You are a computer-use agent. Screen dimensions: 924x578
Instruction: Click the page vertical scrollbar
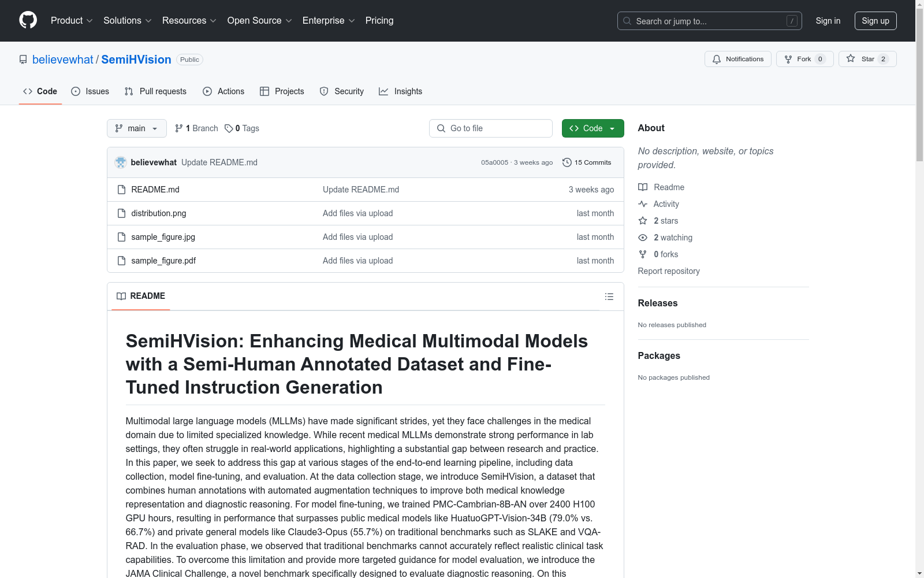919,289
